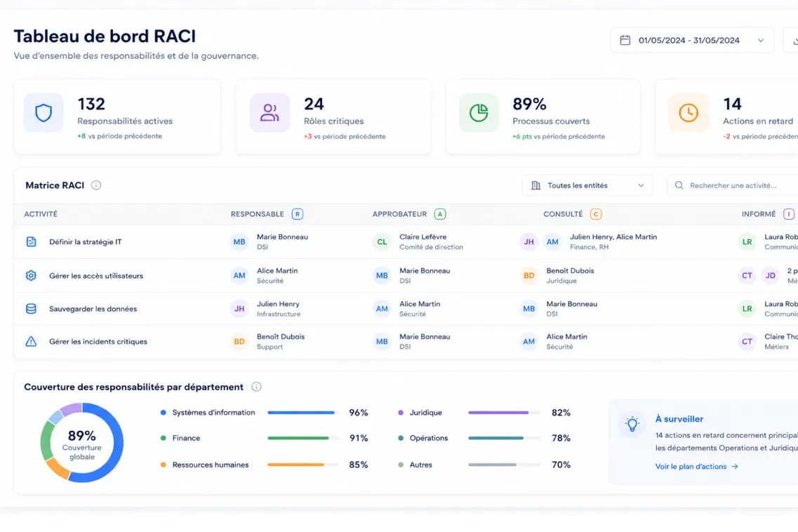Select the Définir la stratégie IT activity
798x532 pixels.
[86, 242]
